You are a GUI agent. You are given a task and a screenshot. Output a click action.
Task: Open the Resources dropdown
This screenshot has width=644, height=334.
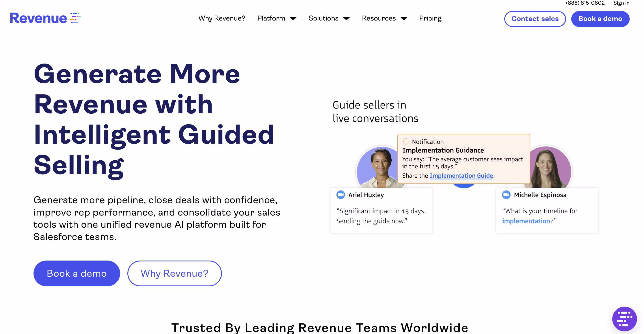pos(385,18)
